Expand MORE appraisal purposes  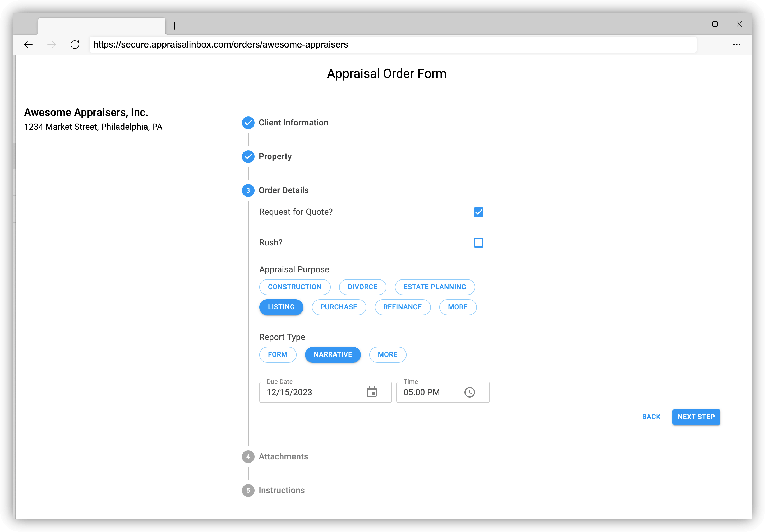[458, 307]
